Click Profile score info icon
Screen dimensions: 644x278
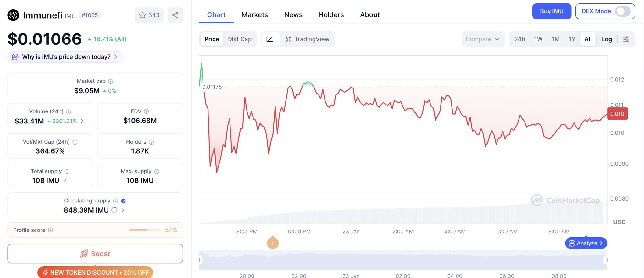click(50, 230)
